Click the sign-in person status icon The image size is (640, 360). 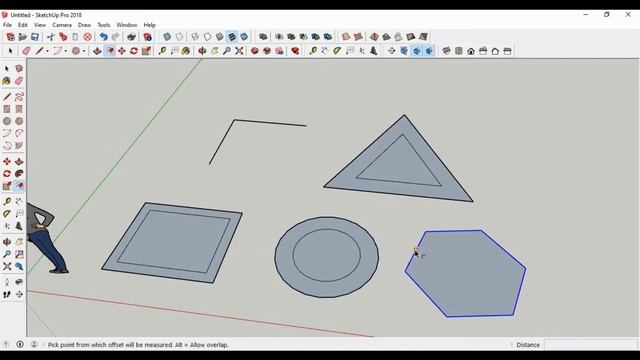point(34,344)
